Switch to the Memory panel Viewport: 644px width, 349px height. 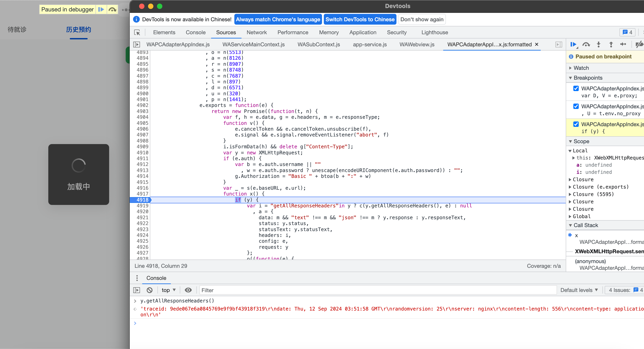point(329,32)
